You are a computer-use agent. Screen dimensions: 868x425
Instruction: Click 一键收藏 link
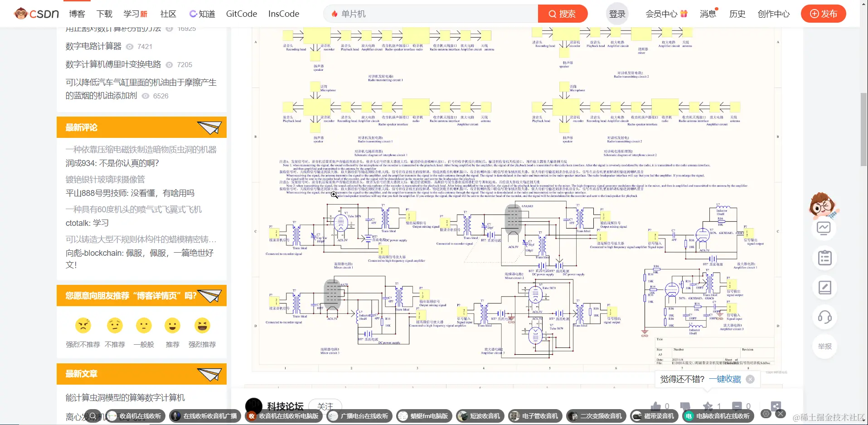point(725,379)
